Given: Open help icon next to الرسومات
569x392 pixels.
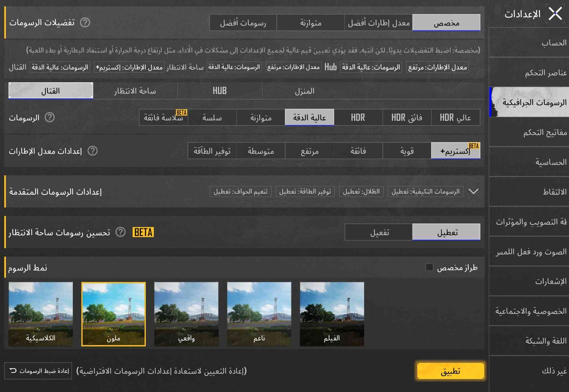Looking at the screenshot, I should pyautogui.click(x=50, y=117).
